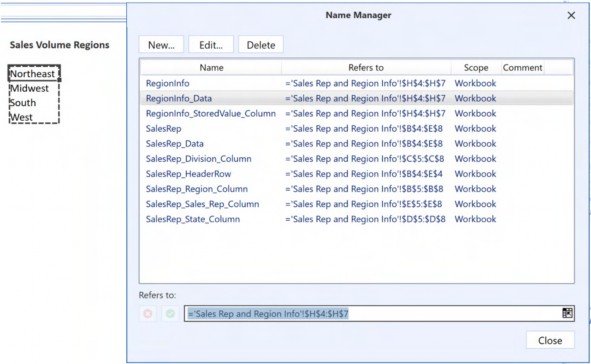Sort by the Refers to column header

[x=366, y=68]
